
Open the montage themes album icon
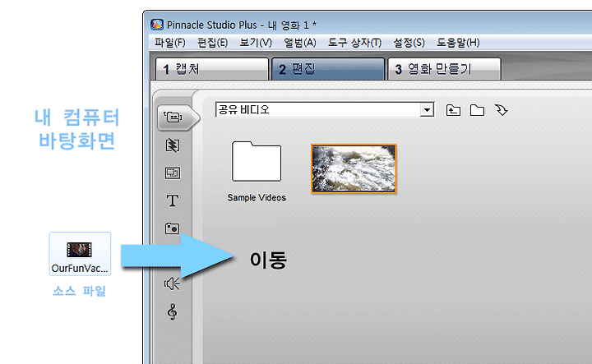pos(173,173)
